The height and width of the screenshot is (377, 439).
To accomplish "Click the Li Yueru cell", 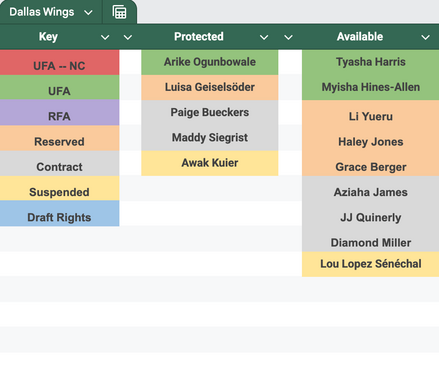I will click(x=370, y=113).
